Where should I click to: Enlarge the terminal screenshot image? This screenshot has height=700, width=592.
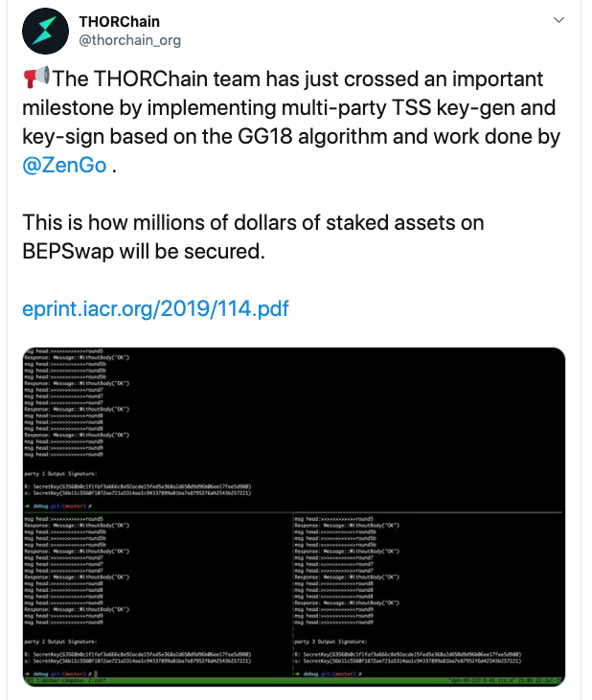294,516
